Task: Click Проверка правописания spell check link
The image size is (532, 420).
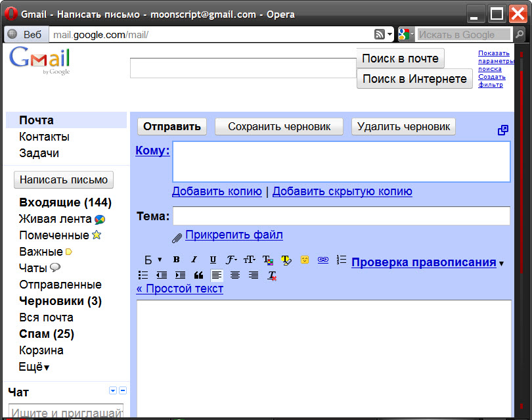Action: click(x=424, y=262)
